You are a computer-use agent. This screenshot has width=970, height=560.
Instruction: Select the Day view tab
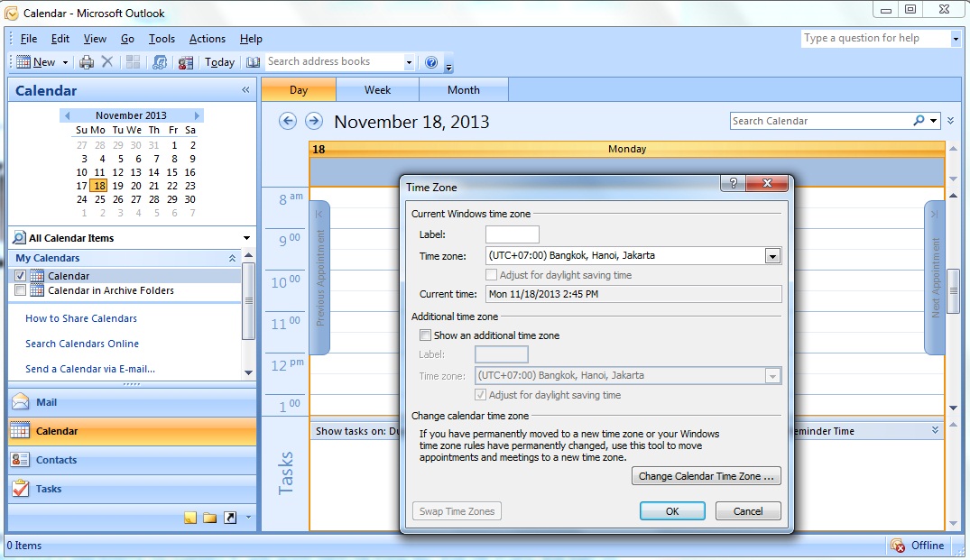pyautogui.click(x=299, y=89)
